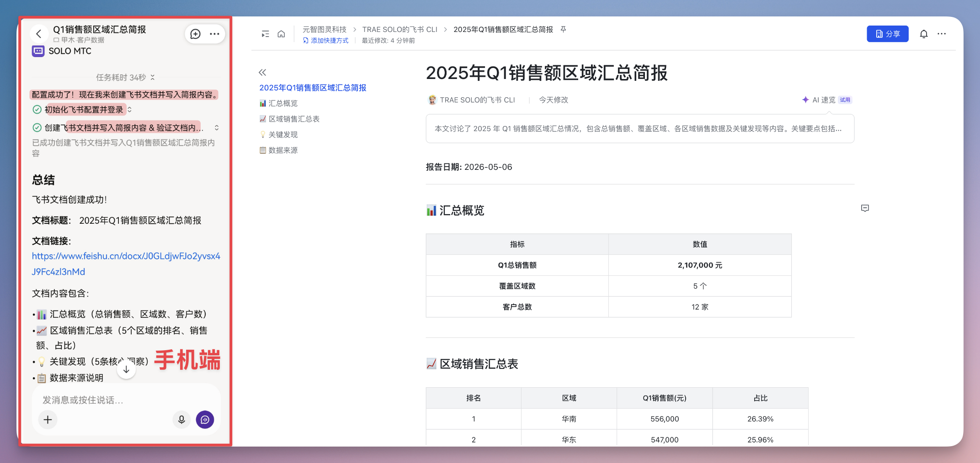
Task: Jump to bottom with the down-arrow button
Action: point(126,369)
